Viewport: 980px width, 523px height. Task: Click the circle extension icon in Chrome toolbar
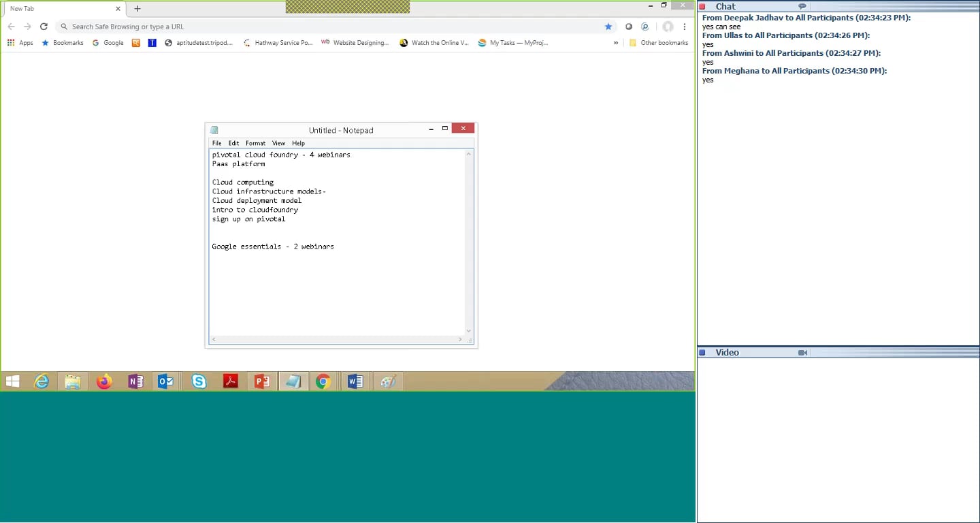click(628, 27)
